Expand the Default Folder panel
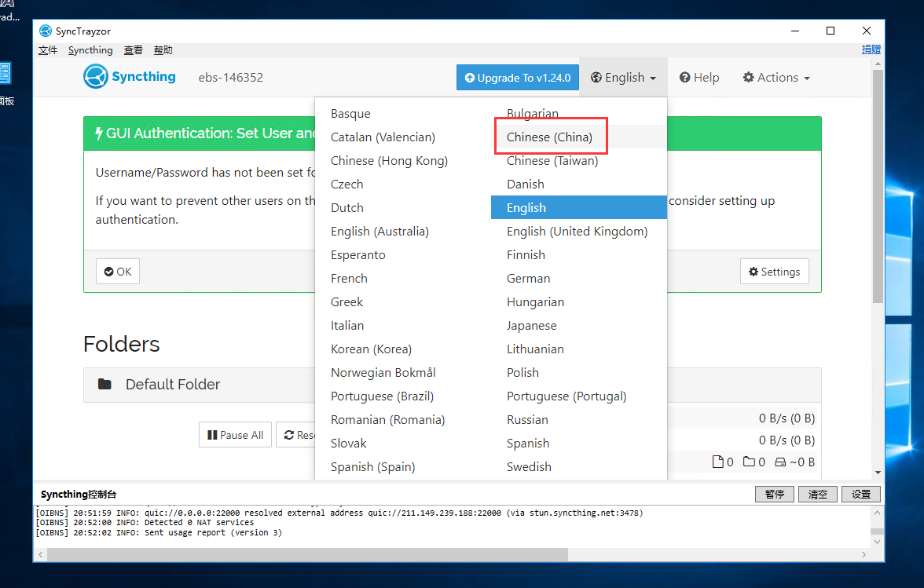Screen dimensions: 924x588 pos(173,384)
